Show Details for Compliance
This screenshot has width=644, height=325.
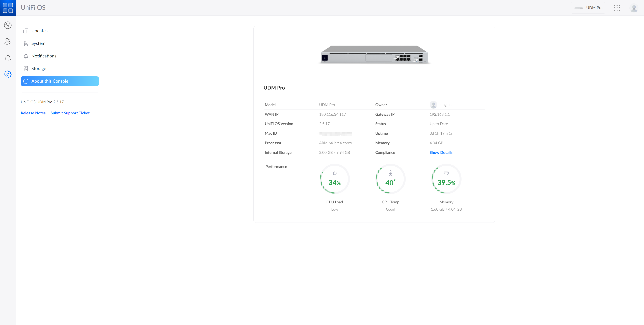click(441, 153)
